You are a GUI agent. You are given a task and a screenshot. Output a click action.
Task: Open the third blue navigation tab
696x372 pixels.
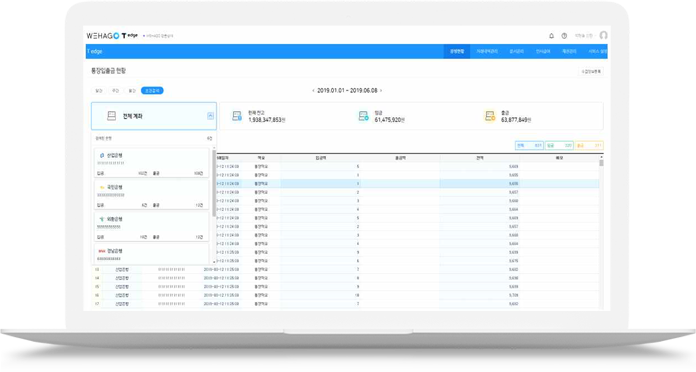516,51
